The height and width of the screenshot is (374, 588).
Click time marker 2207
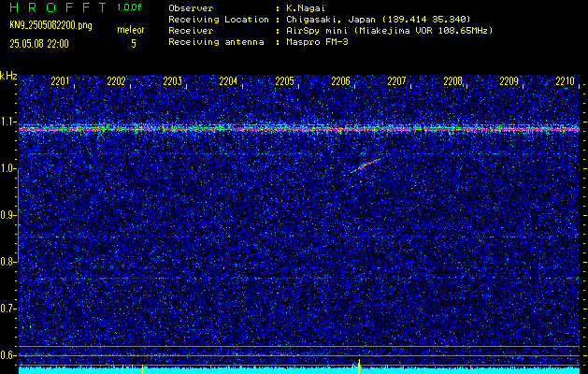click(396, 81)
